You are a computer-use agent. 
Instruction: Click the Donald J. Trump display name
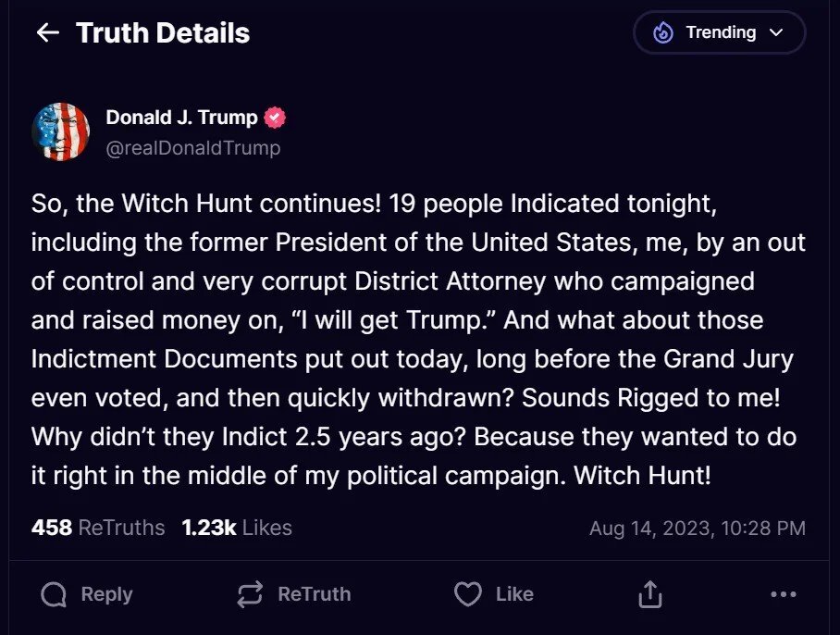point(181,118)
